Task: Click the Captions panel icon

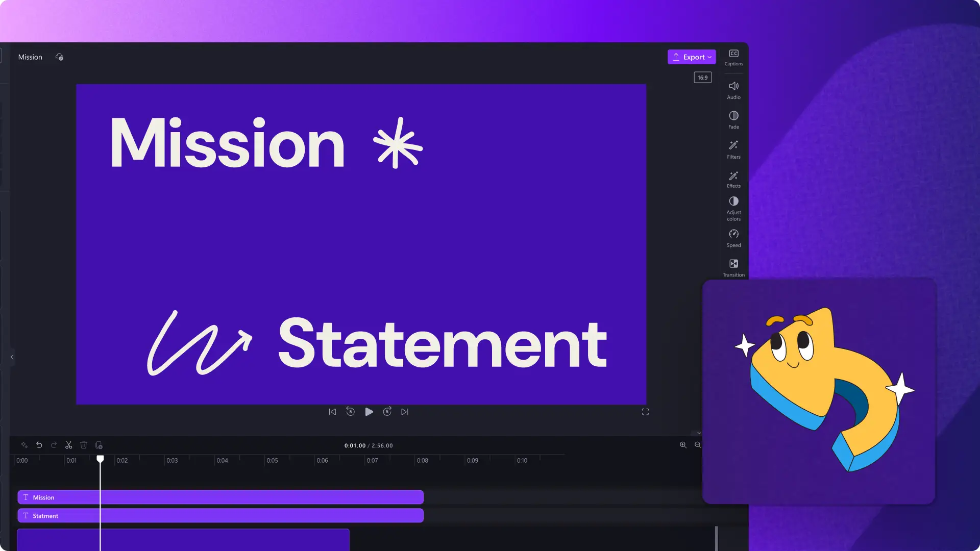Action: click(733, 57)
